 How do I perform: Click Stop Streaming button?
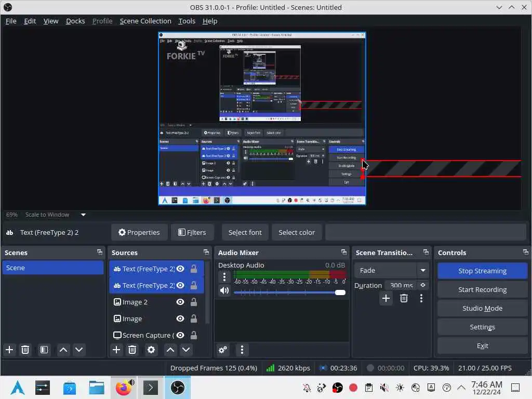(x=482, y=271)
